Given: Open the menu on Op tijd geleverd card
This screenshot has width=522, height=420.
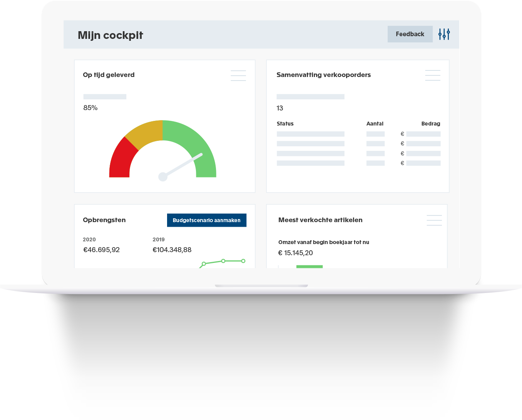Looking at the screenshot, I should pyautogui.click(x=238, y=75).
